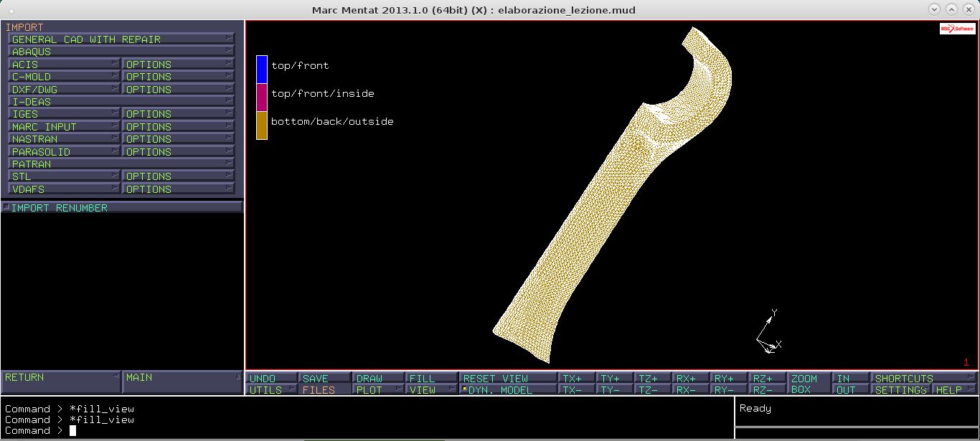The height and width of the screenshot is (441, 980).
Task: Open the SETTINGS menu
Action: pyautogui.click(x=901, y=390)
